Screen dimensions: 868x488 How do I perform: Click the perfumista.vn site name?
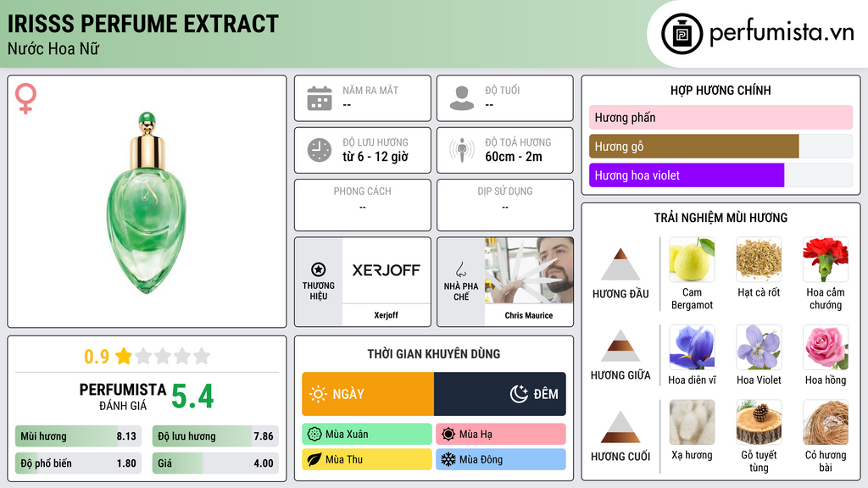782,32
